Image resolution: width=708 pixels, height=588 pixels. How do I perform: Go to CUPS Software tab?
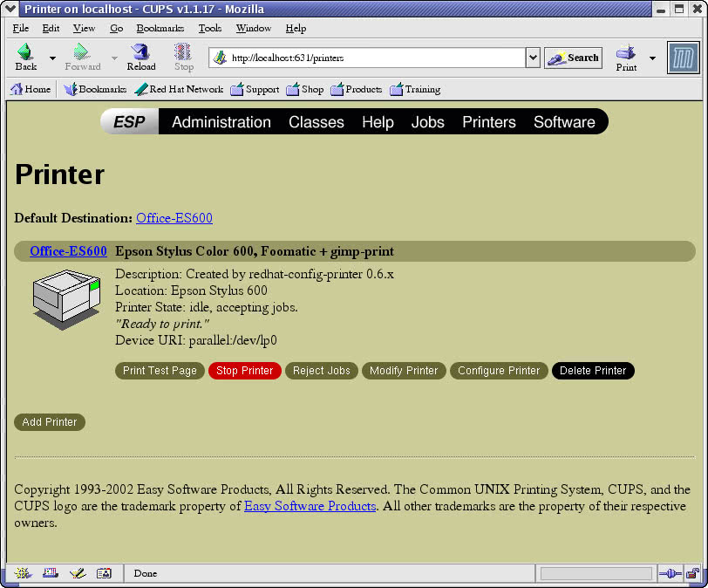pyautogui.click(x=564, y=122)
